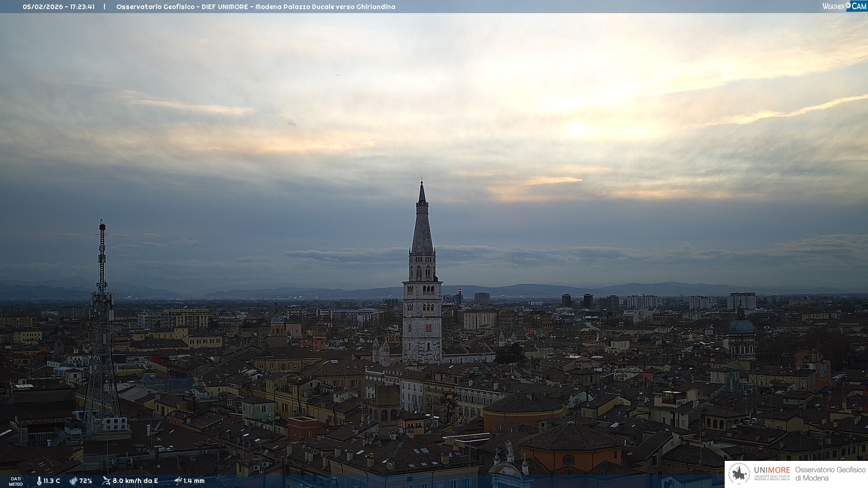Click the UNIMORE wordmark text

[x=772, y=470]
